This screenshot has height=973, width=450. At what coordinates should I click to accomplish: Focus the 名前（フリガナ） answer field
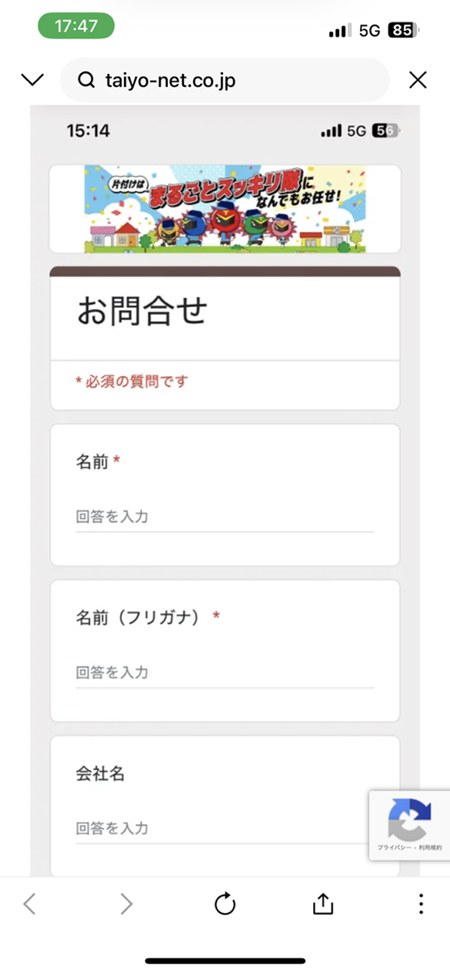[225, 673]
